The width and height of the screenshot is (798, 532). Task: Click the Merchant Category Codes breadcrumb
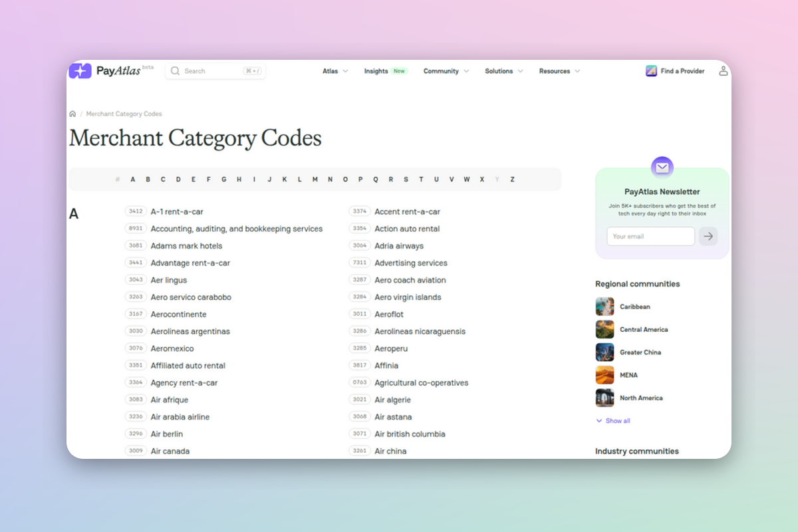124,114
